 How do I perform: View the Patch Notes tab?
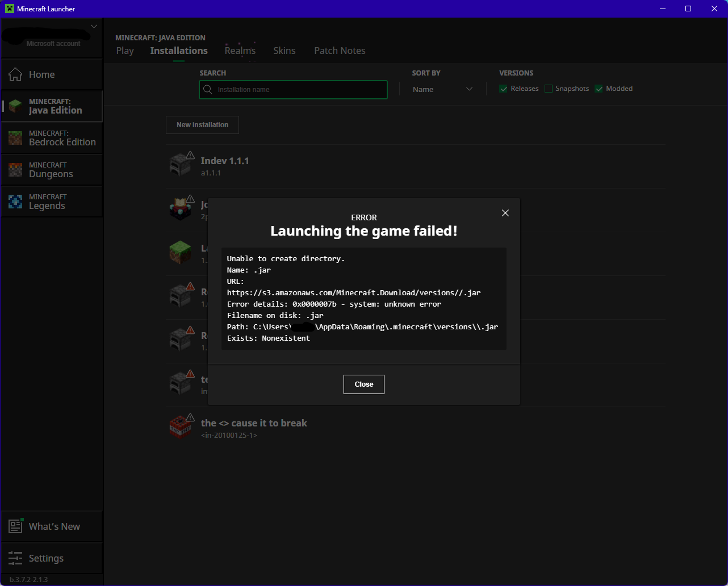pos(340,51)
